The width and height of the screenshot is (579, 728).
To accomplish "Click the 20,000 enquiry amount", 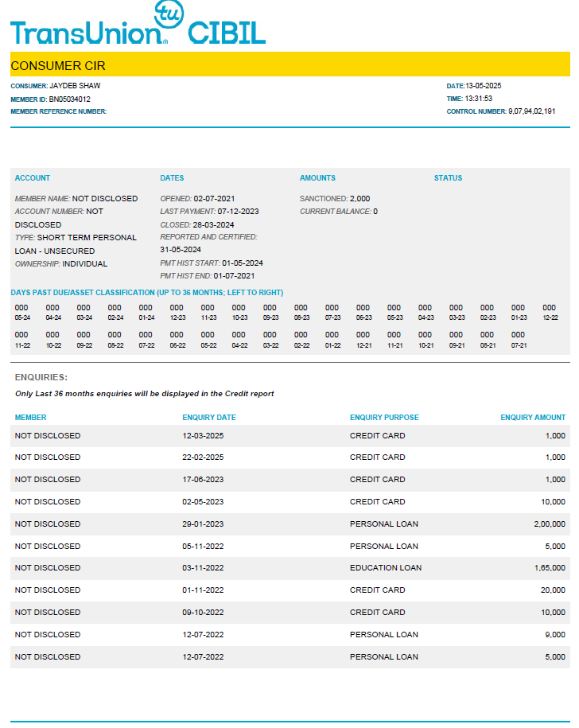I will pos(551,590).
